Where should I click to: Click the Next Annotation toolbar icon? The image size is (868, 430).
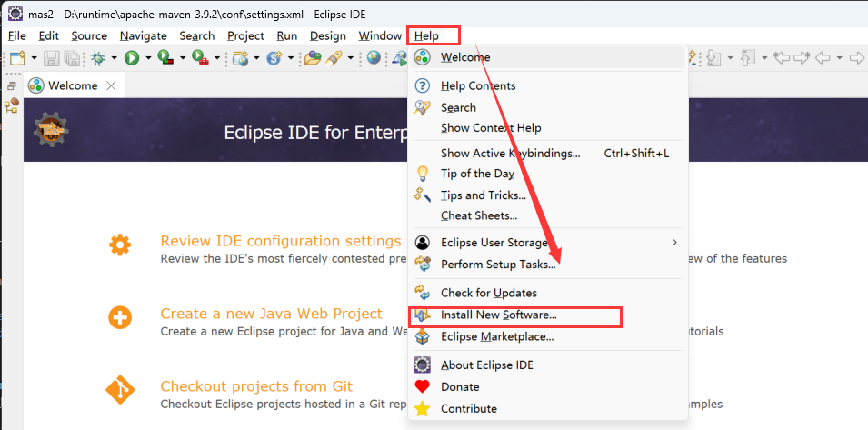coord(714,57)
